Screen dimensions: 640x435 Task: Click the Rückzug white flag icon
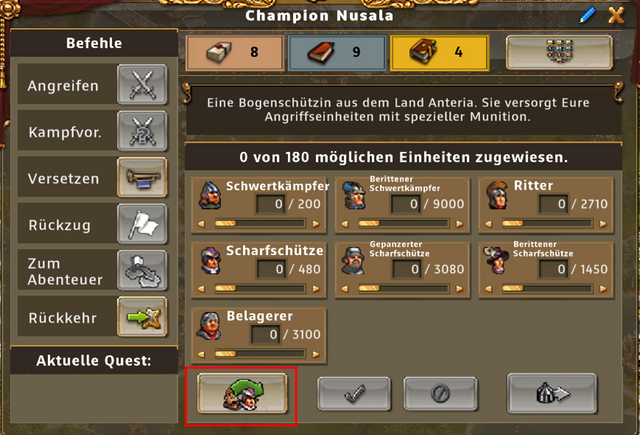pyautogui.click(x=142, y=224)
